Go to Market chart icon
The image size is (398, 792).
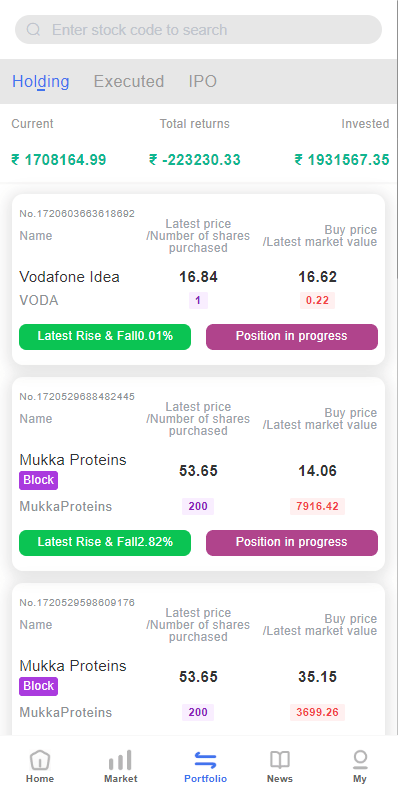(120, 760)
